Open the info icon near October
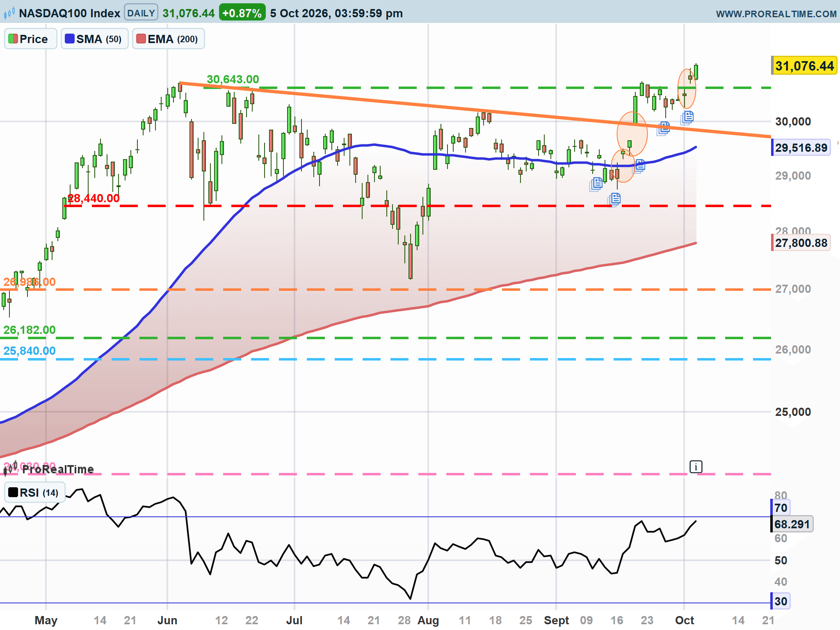The width and height of the screenshot is (840, 630). pos(696,467)
